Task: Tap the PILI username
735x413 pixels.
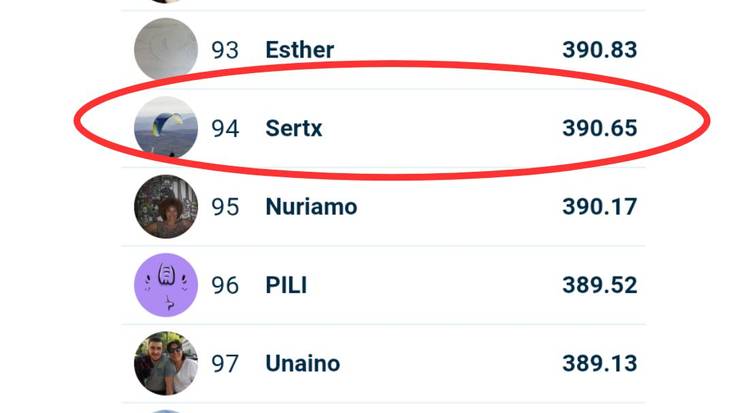Action: 286,285
